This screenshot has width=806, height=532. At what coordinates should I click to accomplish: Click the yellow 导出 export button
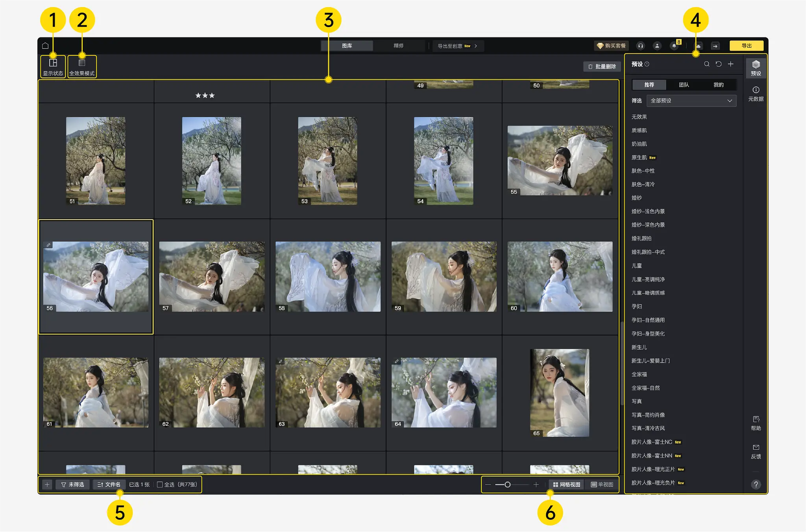[x=746, y=46]
